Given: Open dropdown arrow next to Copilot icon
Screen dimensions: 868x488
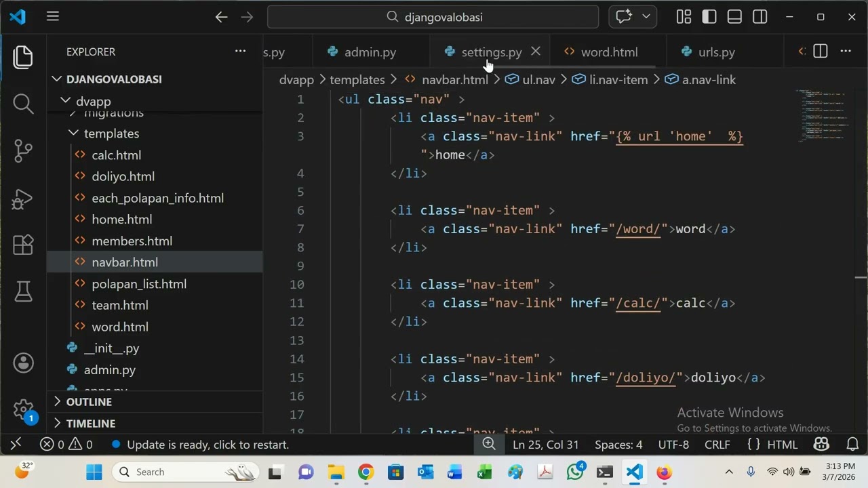Looking at the screenshot, I should (646, 17).
